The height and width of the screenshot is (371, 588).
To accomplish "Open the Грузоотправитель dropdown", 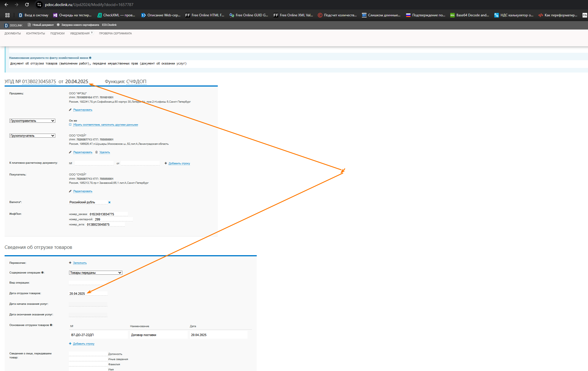I will point(32,121).
